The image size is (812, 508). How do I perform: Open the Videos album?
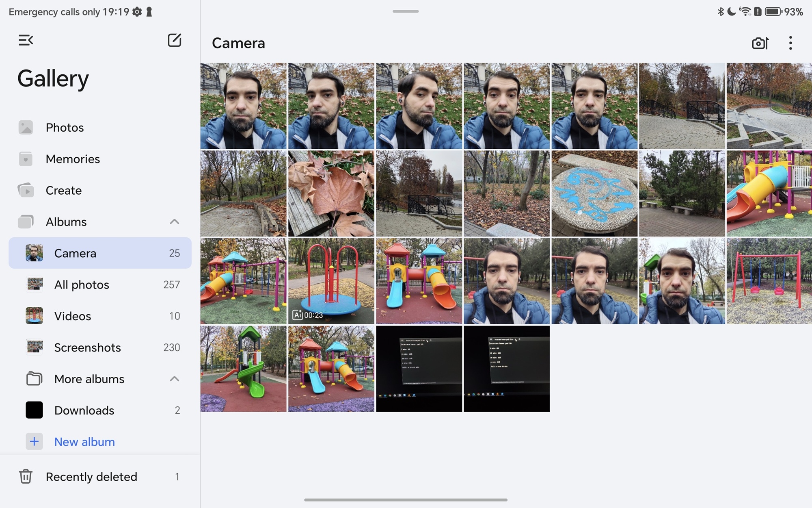(73, 316)
